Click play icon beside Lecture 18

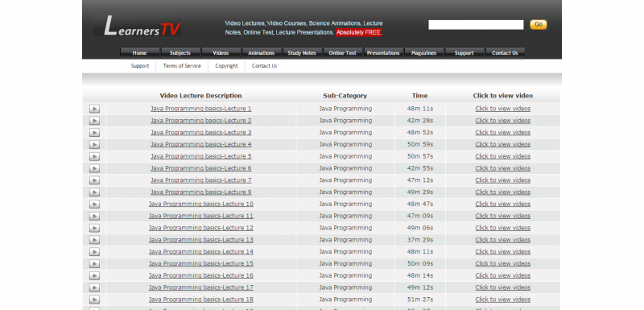[x=94, y=300]
